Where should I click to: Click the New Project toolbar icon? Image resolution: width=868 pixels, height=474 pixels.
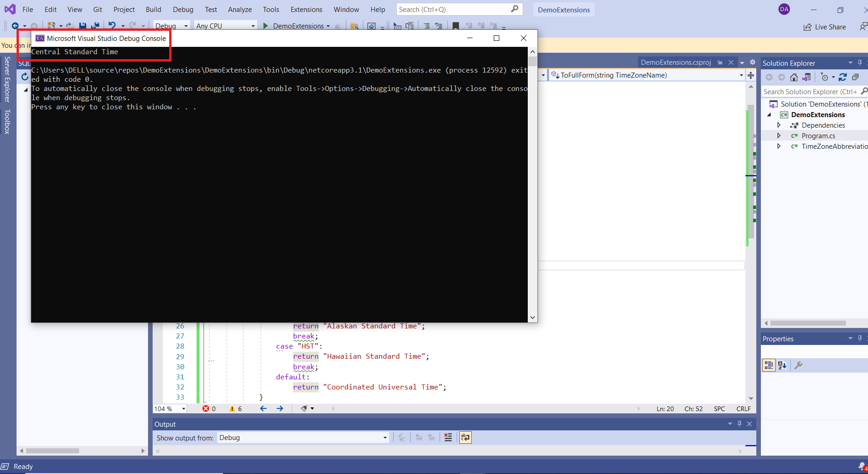pos(51,26)
